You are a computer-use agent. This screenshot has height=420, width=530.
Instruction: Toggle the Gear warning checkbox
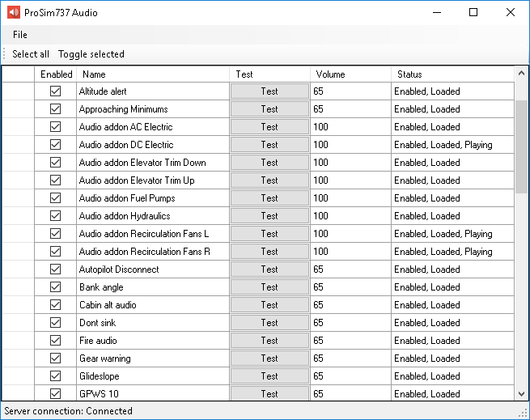click(x=56, y=358)
